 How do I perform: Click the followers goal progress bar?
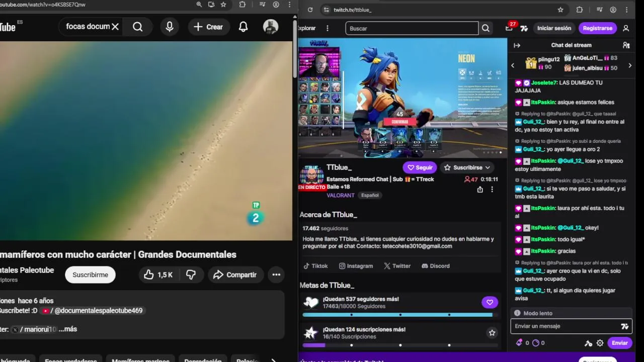click(397, 315)
